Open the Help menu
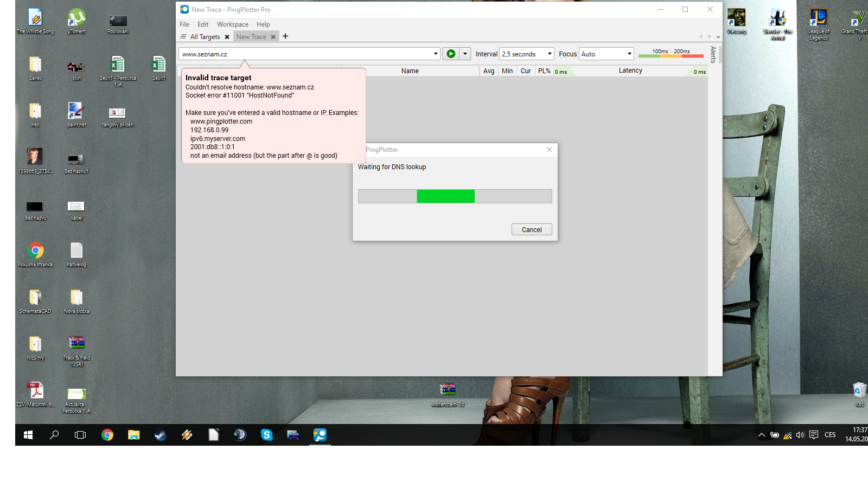The width and height of the screenshot is (868, 488). (263, 24)
